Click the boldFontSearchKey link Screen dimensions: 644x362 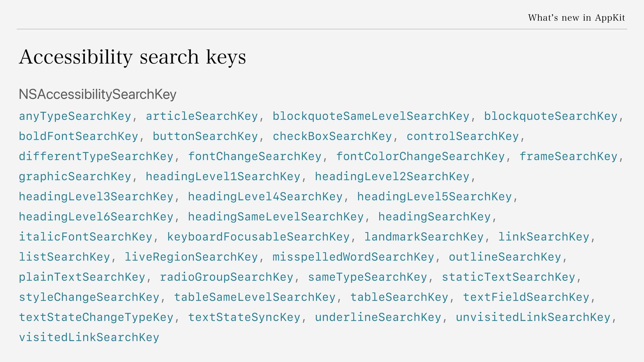[x=78, y=136]
